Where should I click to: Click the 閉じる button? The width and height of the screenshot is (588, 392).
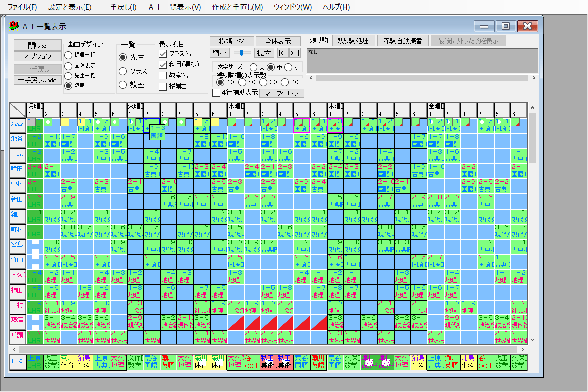tap(37, 45)
